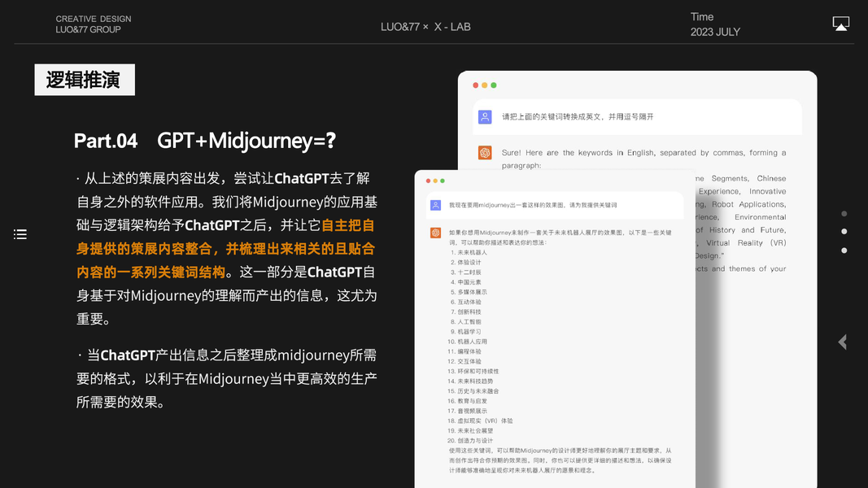Click keyword 19. 未来社会展望
This screenshot has height=488, width=868.
(x=470, y=432)
